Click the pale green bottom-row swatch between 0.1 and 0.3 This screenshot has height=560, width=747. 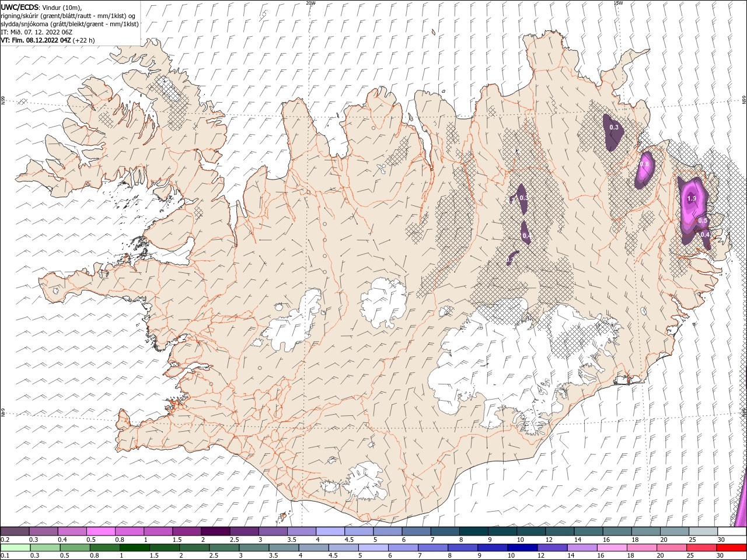tap(15, 548)
